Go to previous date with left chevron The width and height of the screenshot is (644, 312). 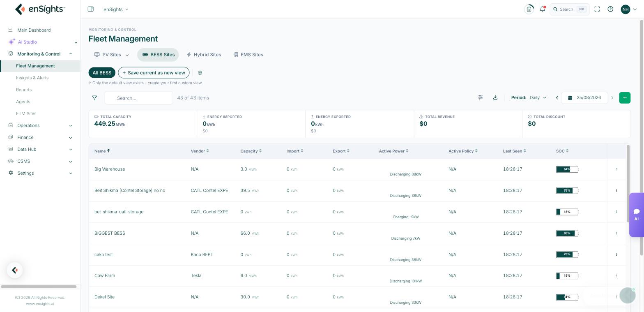[x=557, y=98]
